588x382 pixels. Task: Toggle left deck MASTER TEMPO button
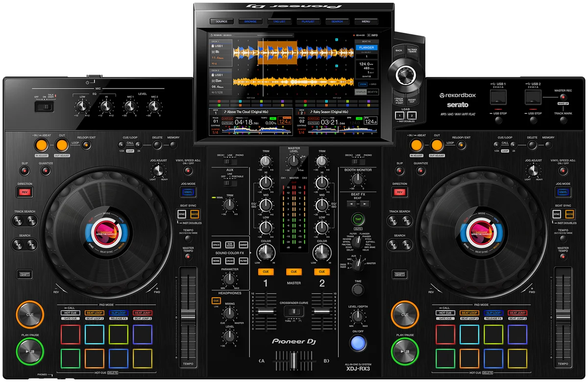tap(189, 256)
